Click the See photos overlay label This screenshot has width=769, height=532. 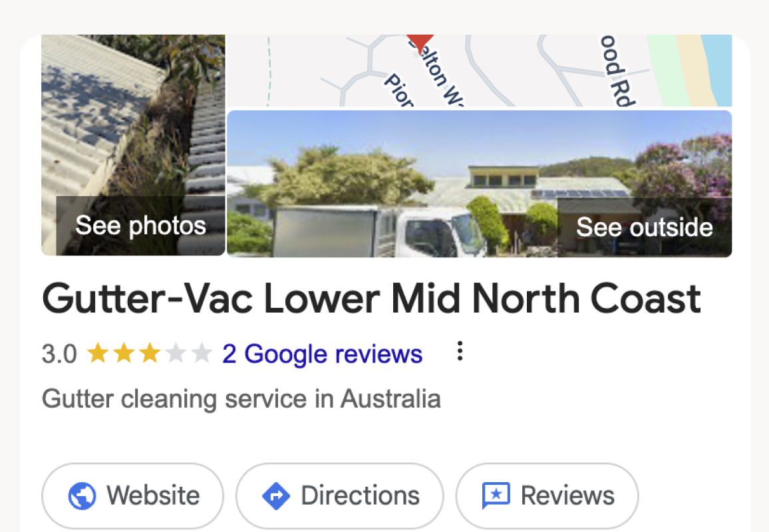tap(140, 225)
